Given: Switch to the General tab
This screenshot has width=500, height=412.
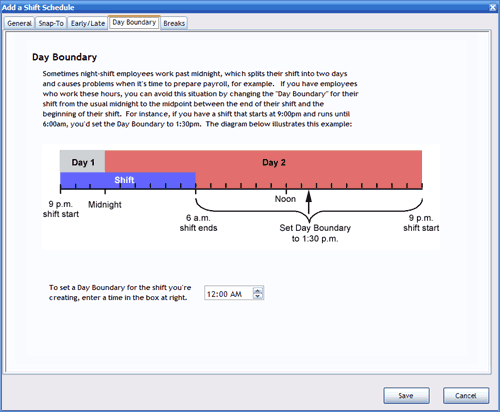Looking at the screenshot, I should (19, 23).
